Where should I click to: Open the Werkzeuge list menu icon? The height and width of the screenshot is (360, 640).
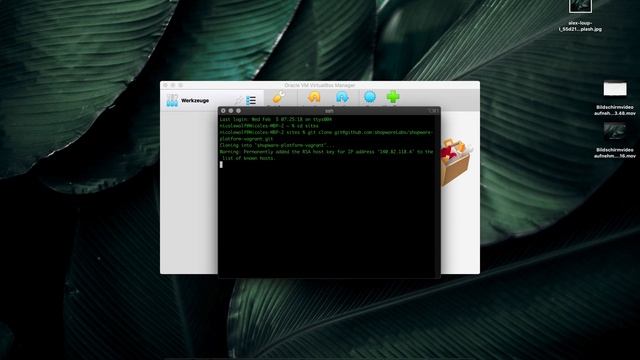coord(251,100)
